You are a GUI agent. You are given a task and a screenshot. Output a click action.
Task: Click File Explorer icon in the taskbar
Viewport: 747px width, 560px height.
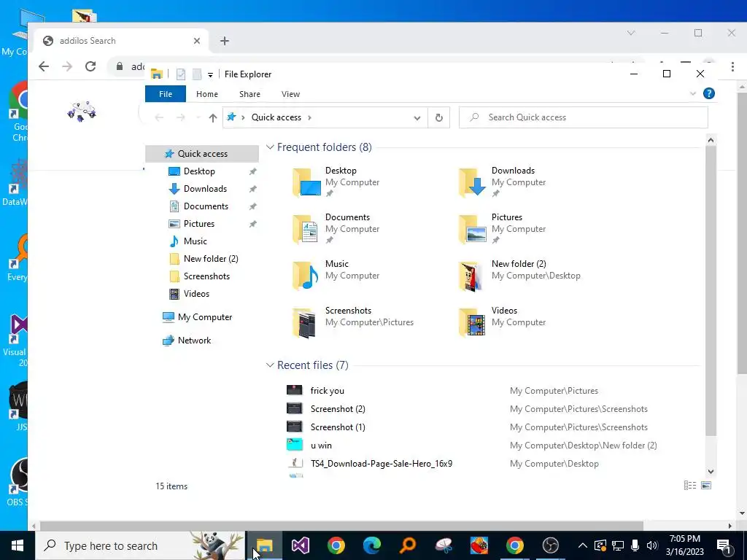(264, 545)
